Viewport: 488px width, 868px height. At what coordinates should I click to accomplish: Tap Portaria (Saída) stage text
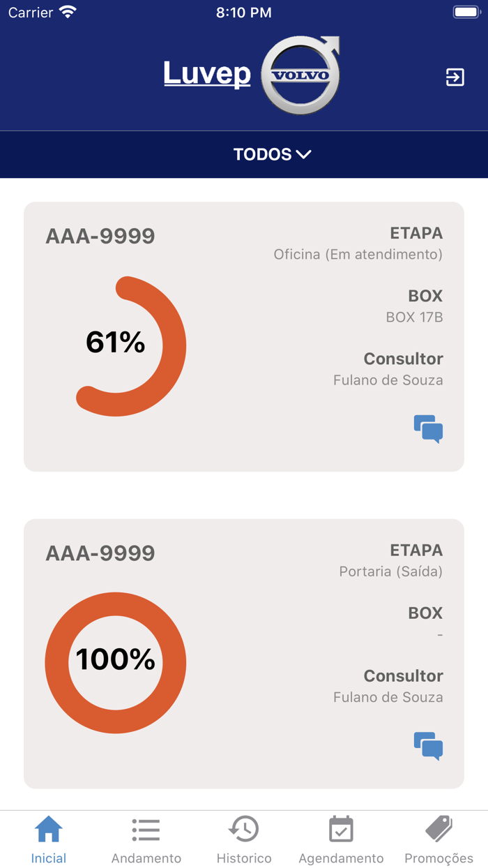(390, 571)
